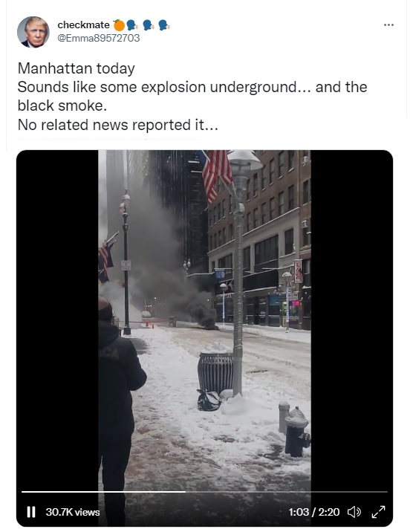Expand the video to fullscreen

pyautogui.click(x=378, y=512)
